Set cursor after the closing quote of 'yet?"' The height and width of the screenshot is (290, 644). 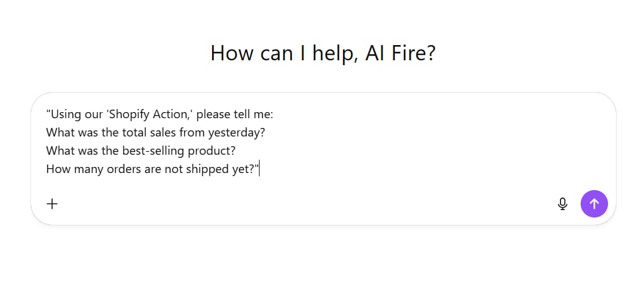260,169
